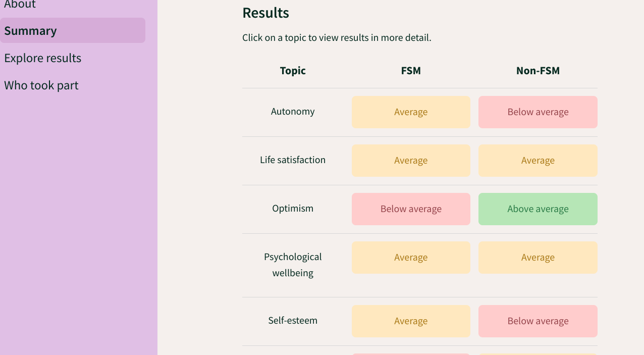Viewport: 644px width, 355px height.
Task: Click Autonomy Non-FSM Below average cell
Action: (x=538, y=112)
